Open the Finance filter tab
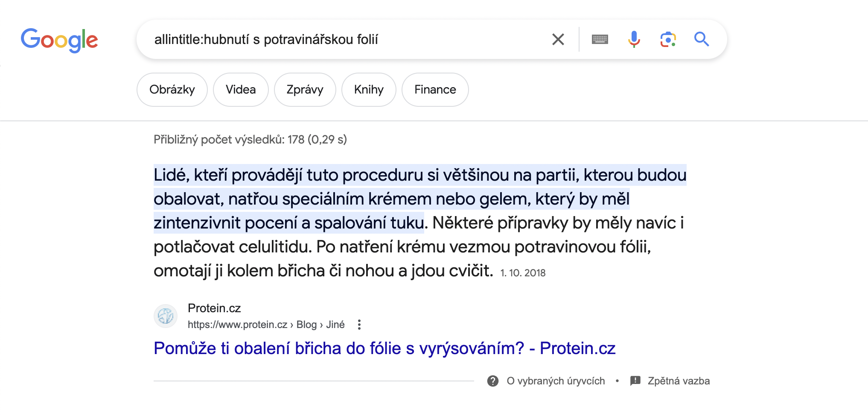This screenshot has height=416, width=868. click(x=435, y=90)
